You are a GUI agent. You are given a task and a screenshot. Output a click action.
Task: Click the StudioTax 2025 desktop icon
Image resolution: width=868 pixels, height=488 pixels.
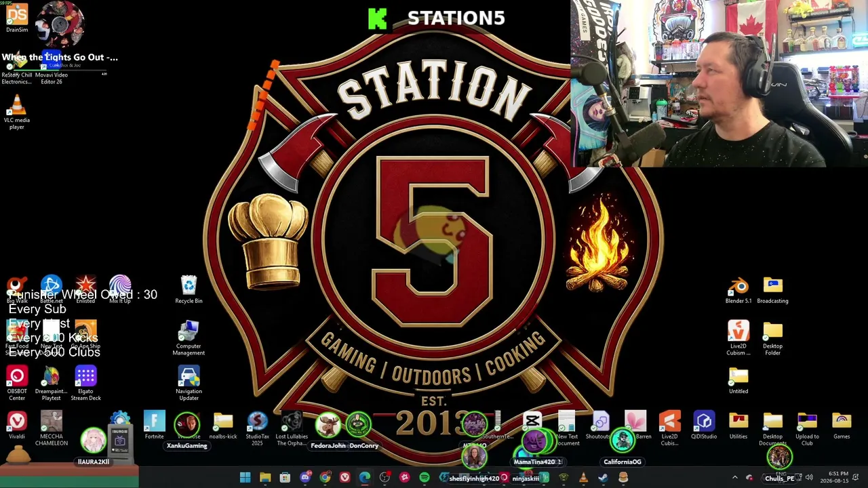257,429
